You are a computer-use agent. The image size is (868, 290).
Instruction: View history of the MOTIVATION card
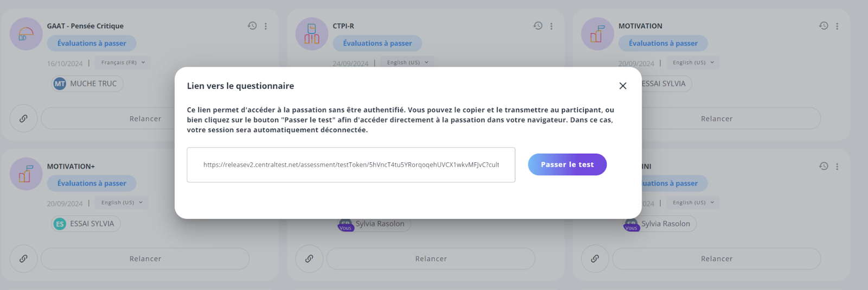(x=824, y=26)
